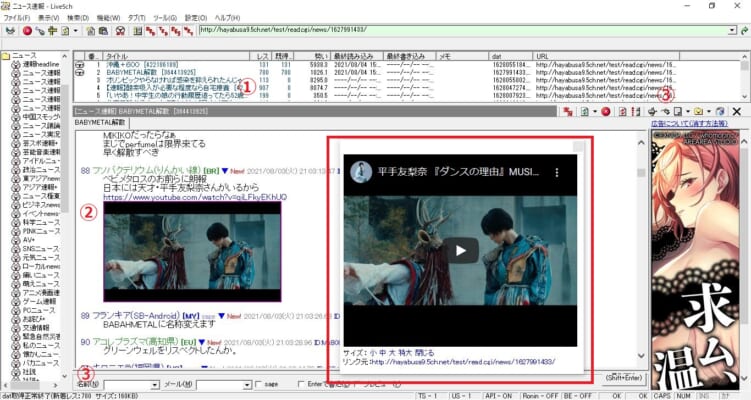The width and height of the screenshot is (751, 400).
Task: Enable the Enter-to-post checkbox
Action: point(304,383)
